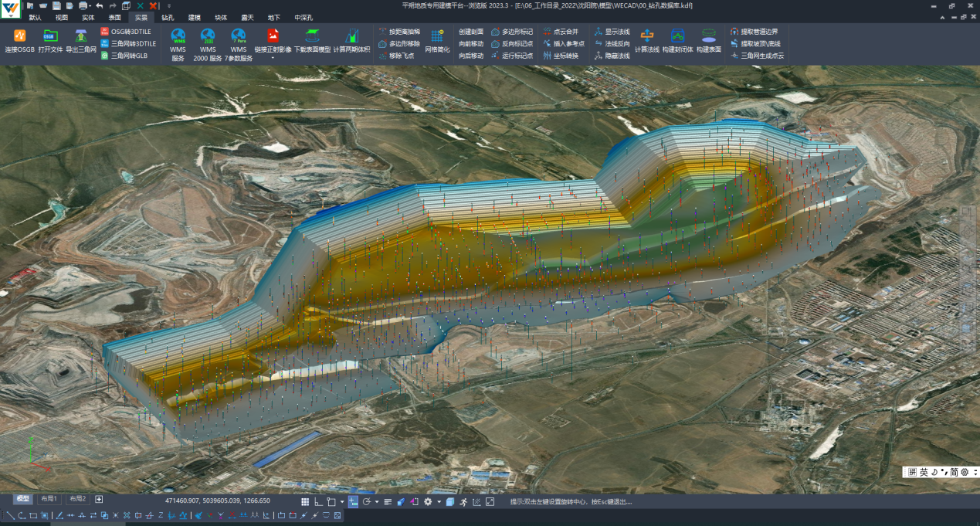The height and width of the screenshot is (526, 980).
Task: Toggle ortho mode in the status bar
Action: click(x=318, y=502)
